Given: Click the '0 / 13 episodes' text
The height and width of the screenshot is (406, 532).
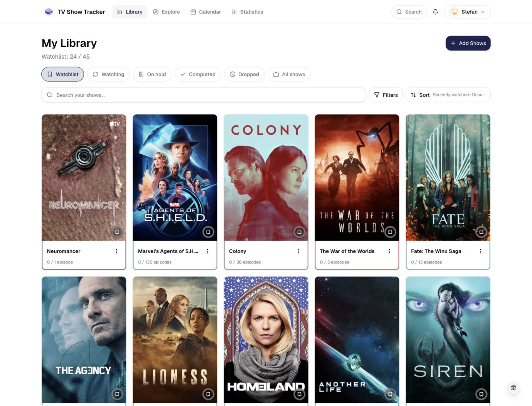Looking at the screenshot, I should tap(426, 262).
